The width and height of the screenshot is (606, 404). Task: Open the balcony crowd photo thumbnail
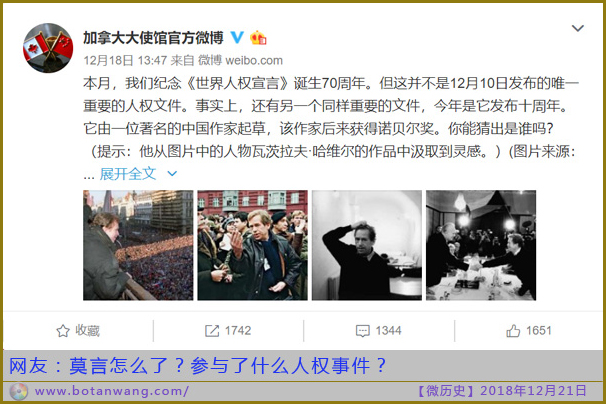click(138, 245)
